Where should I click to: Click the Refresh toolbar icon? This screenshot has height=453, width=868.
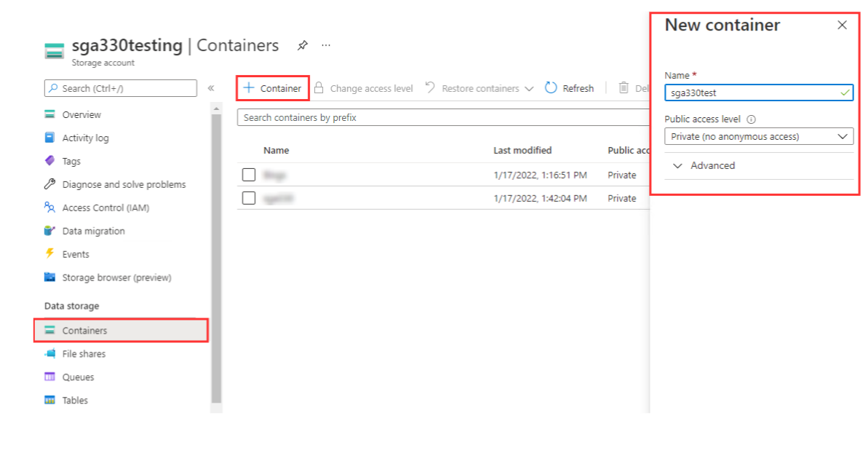click(551, 88)
